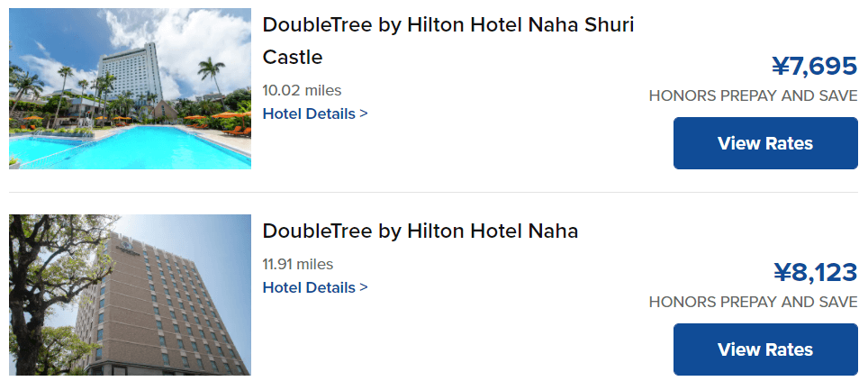
Task: Open the Shuri Castle hotel pool photo
Action: (x=130, y=88)
